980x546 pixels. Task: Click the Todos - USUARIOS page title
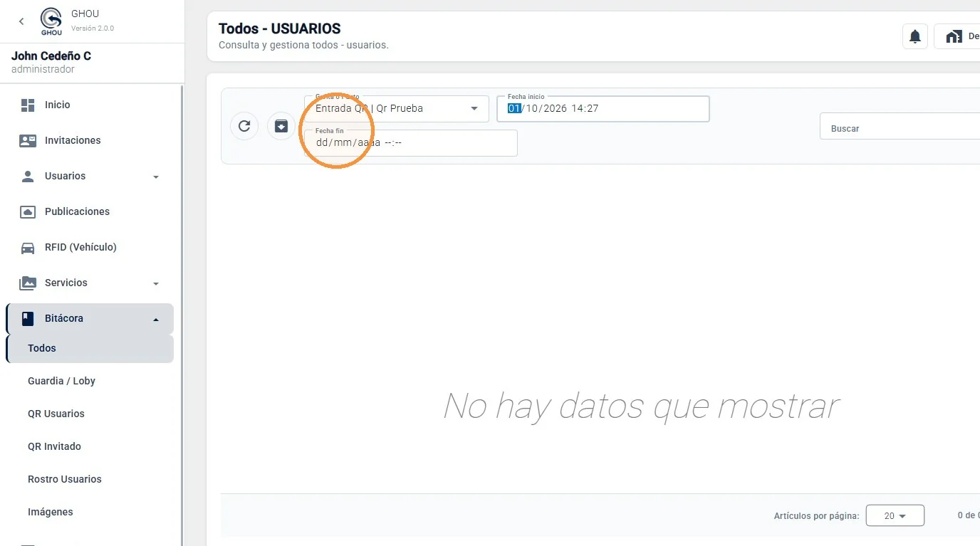tap(280, 28)
